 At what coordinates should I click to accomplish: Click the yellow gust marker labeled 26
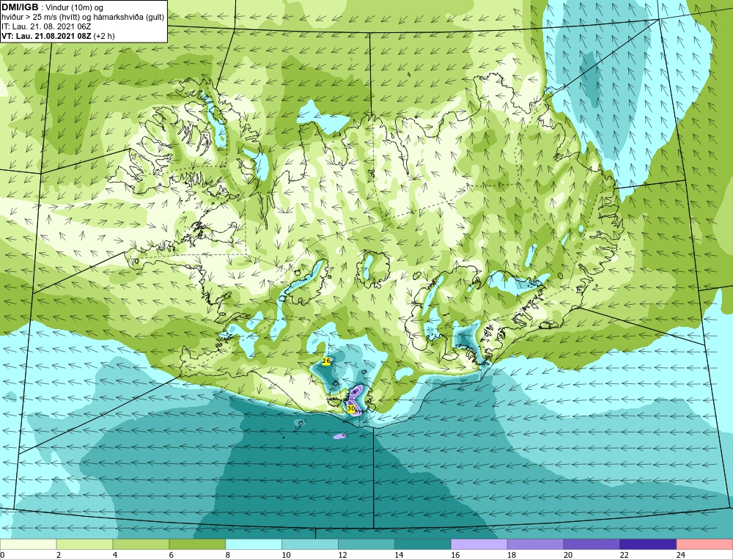[326, 361]
